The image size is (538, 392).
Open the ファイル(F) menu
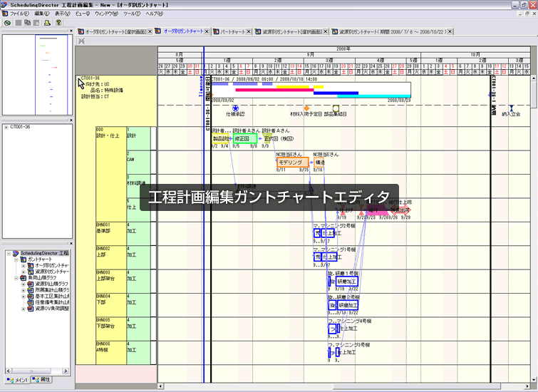[x=19, y=14]
